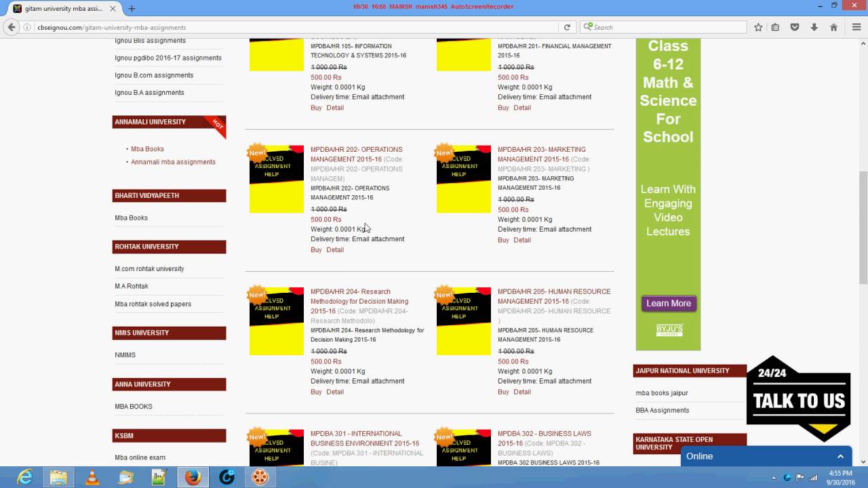The width and height of the screenshot is (868, 488).
Task: Open the MPDBA 302 Business Laws link
Action: point(545,439)
